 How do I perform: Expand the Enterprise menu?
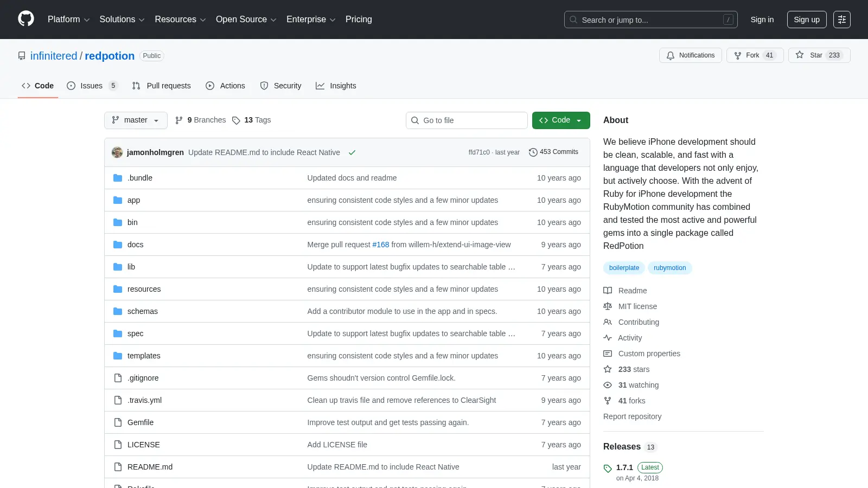(311, 20)
